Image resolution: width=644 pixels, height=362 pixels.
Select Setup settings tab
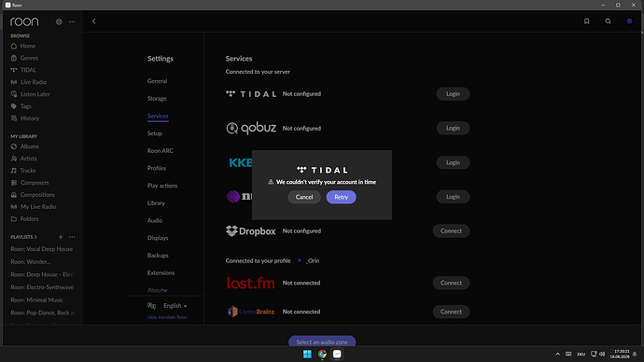pos(155,133)
